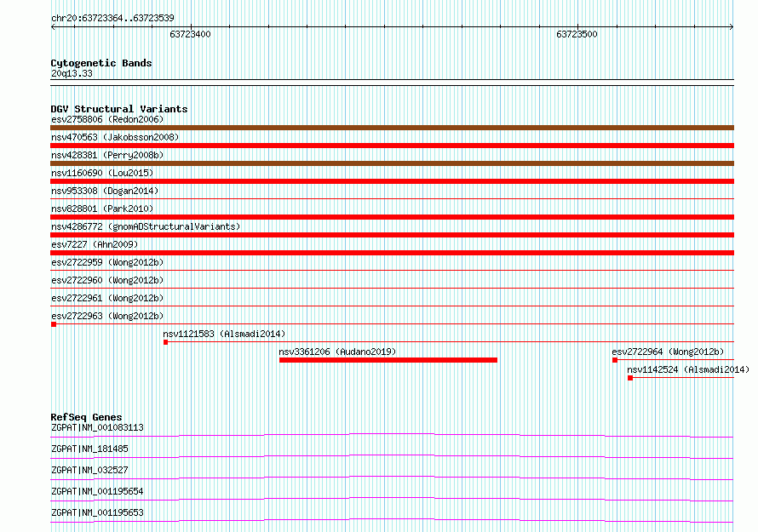Viewport: 758px width, 532px height.
Task: Select the nsv470563 (Jakobsson2008) label
Action: pyautogui.click(x=115, y=137)
